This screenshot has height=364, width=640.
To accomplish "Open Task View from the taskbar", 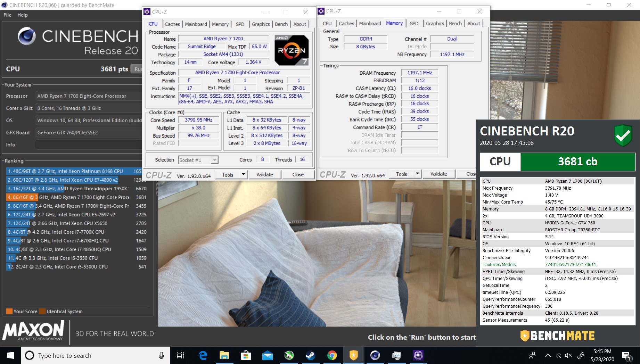I will [x=181, y=355].
